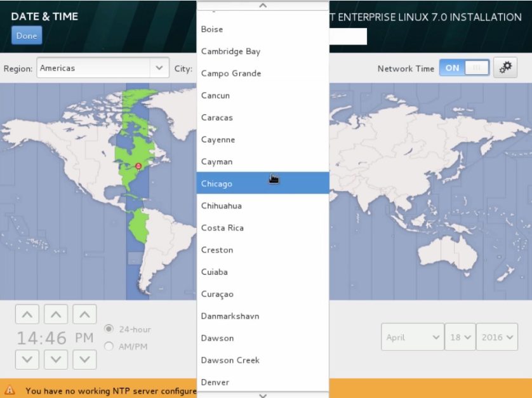Viewport: 532px width, 398px height.
Task: Click the warning triangle icon
Action: tap(10, 390)
